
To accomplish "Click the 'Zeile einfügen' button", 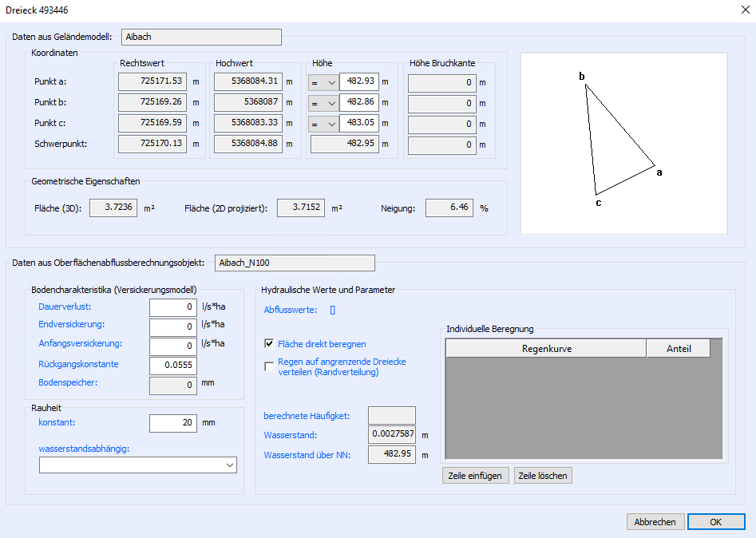I will [475, 476].
